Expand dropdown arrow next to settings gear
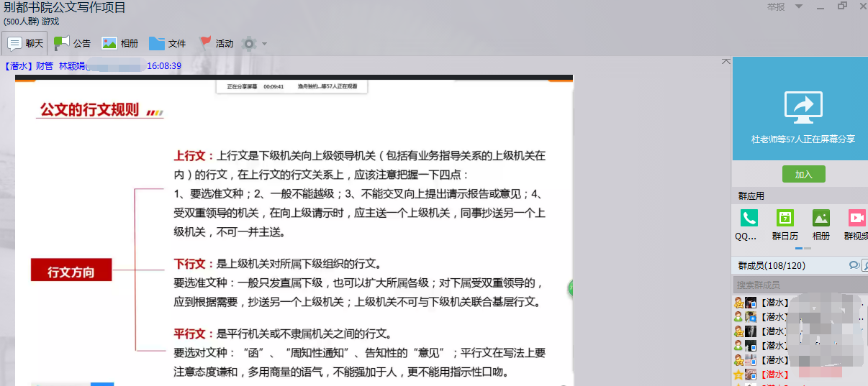The width and height of the screenshot is (868, 386). (264, 44)
